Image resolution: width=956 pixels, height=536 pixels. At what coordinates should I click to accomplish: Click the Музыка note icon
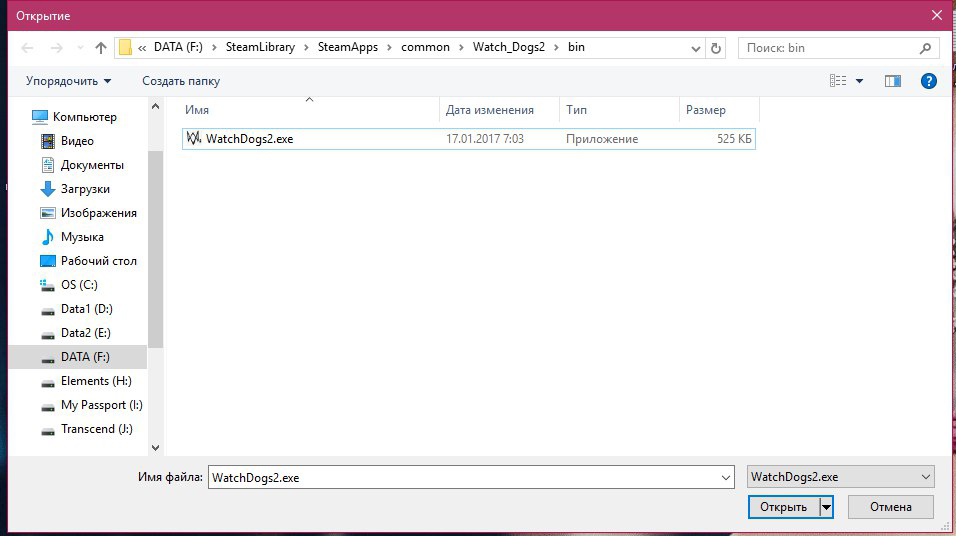pos(48,237)
